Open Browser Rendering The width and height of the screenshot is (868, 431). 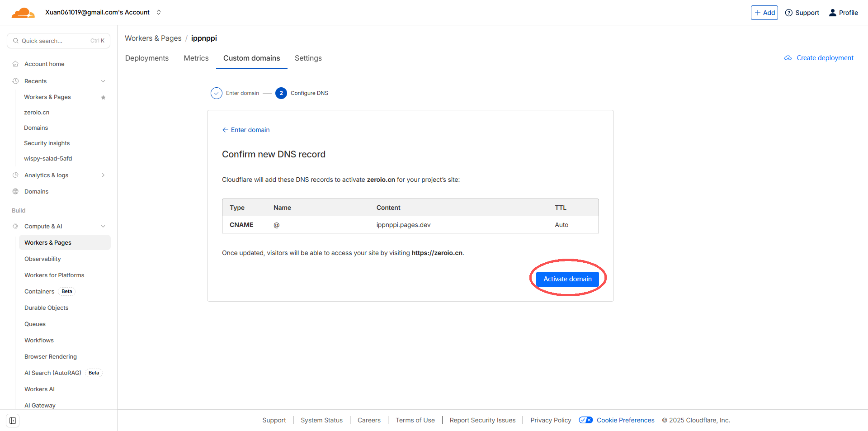click(x=51, y=356)
